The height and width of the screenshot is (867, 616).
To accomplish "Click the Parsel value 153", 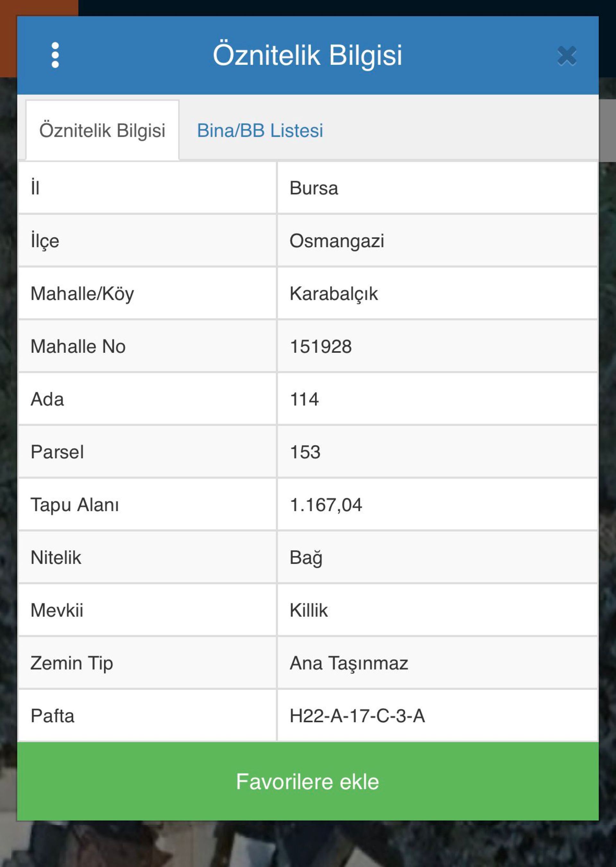I will click(305, 452).
